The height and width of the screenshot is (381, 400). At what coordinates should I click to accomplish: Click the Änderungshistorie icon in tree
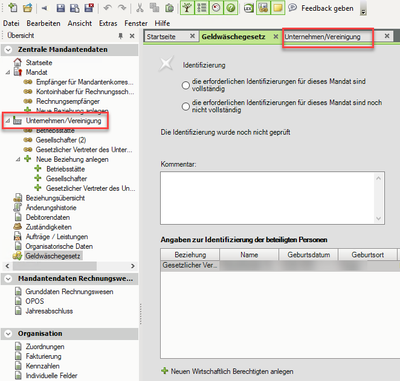(18, 208)
